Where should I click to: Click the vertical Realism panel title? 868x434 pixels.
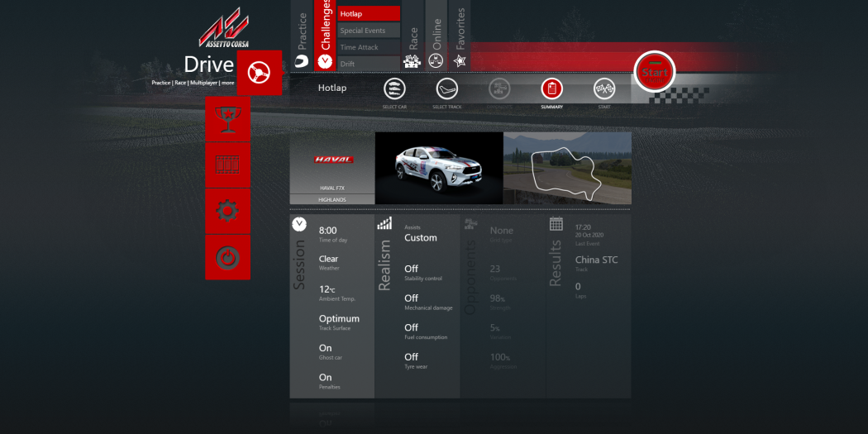tap(384, 265)
